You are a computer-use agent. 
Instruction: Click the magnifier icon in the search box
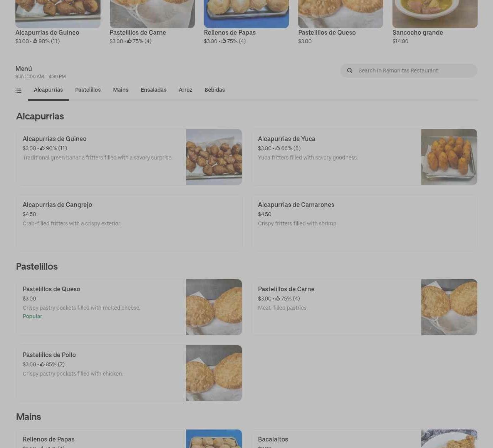350,70
